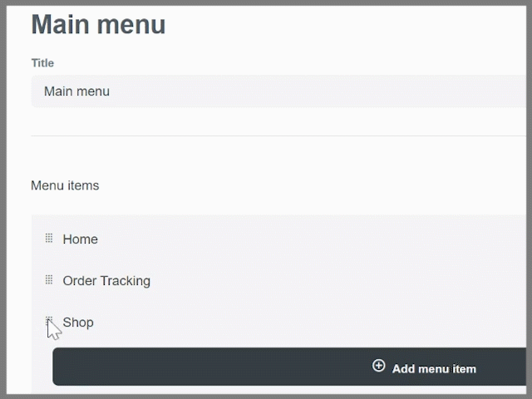This screenshot has height=399, width=532.
Task: Click the Add menu item button
Action: coord(289,367)
